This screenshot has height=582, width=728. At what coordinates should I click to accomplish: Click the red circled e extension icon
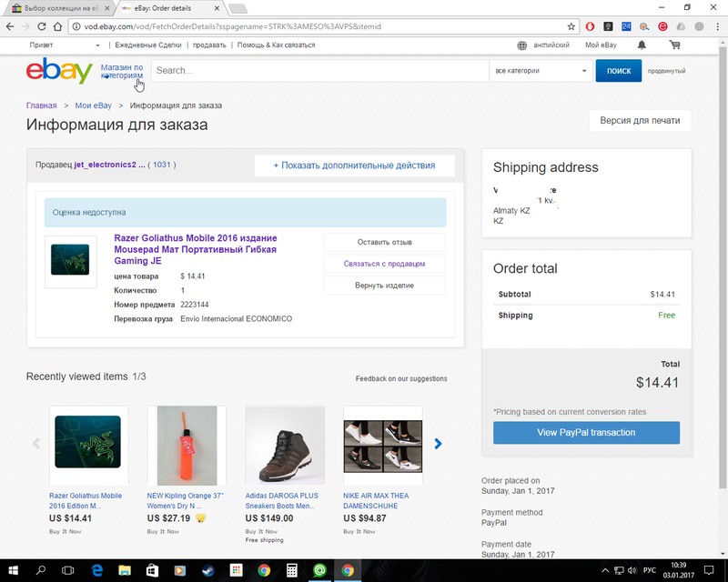pyautogui.click(x=662, y=26)
